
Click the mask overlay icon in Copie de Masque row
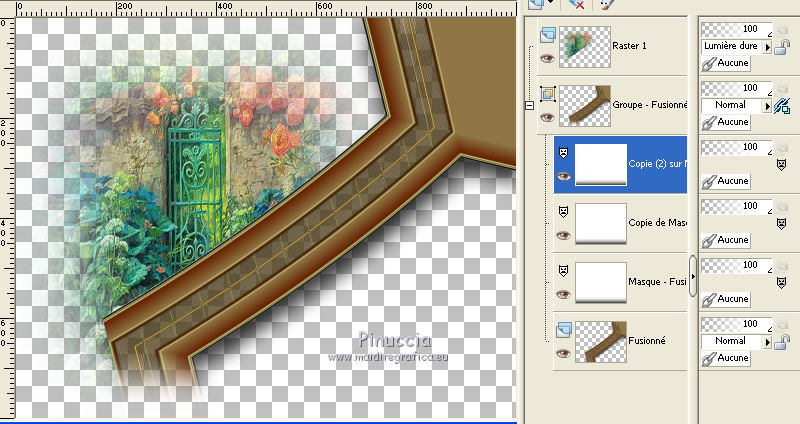pos(782,223)
